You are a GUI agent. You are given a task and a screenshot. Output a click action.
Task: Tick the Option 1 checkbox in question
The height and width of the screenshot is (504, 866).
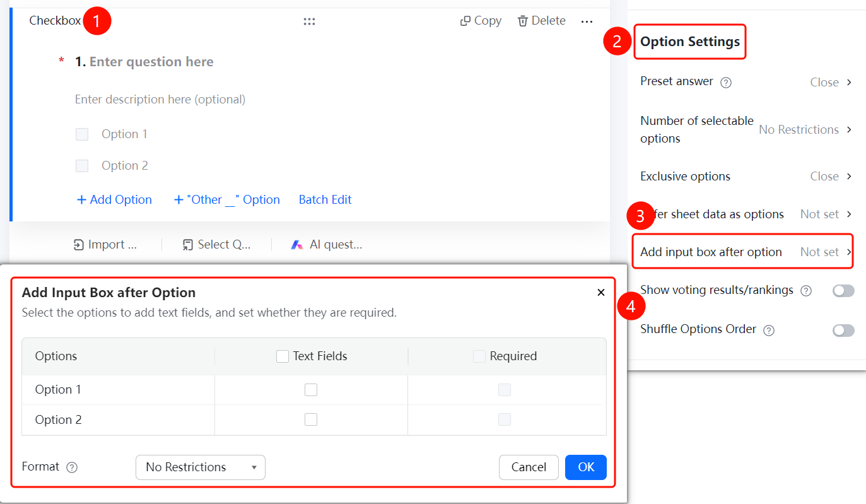(x=82, y=134)
